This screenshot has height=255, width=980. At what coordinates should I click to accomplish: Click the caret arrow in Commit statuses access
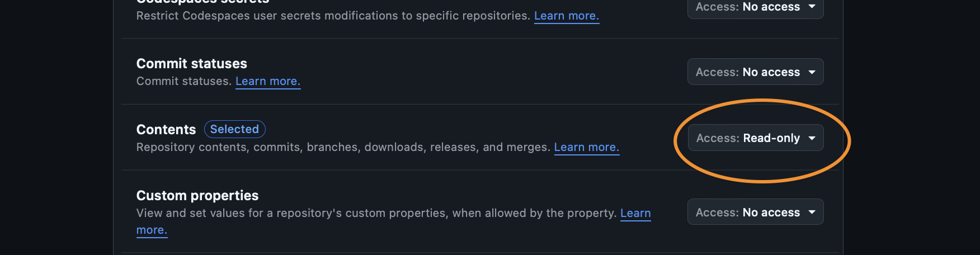pyautogui.click(x=812, y=72)
